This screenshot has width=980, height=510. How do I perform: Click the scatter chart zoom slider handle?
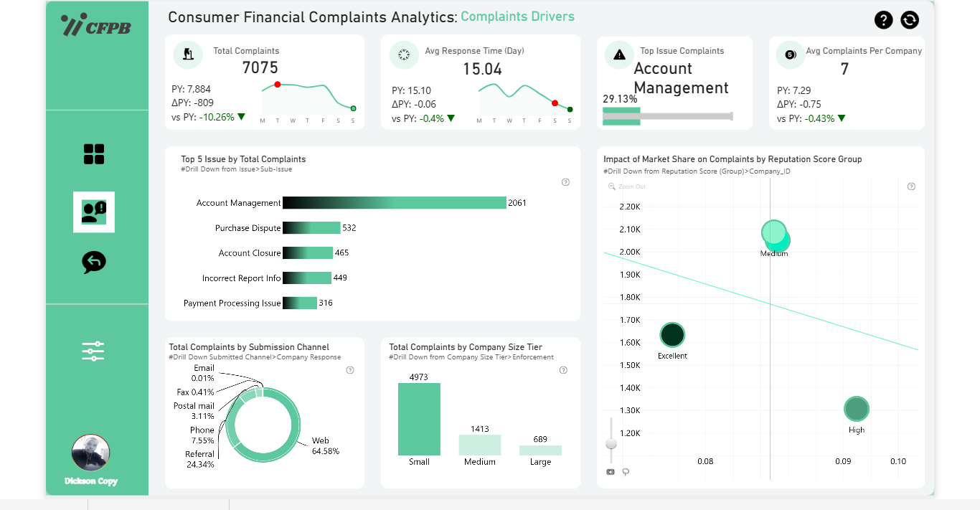tap(611, 443)
